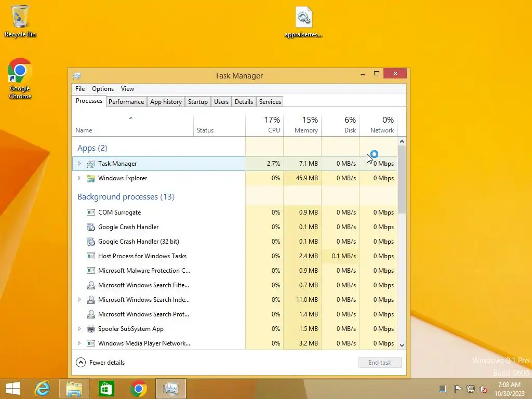Select the Background processes (13) heading
This screenshot has height=399, width=532.
click(x=126, y=197)
